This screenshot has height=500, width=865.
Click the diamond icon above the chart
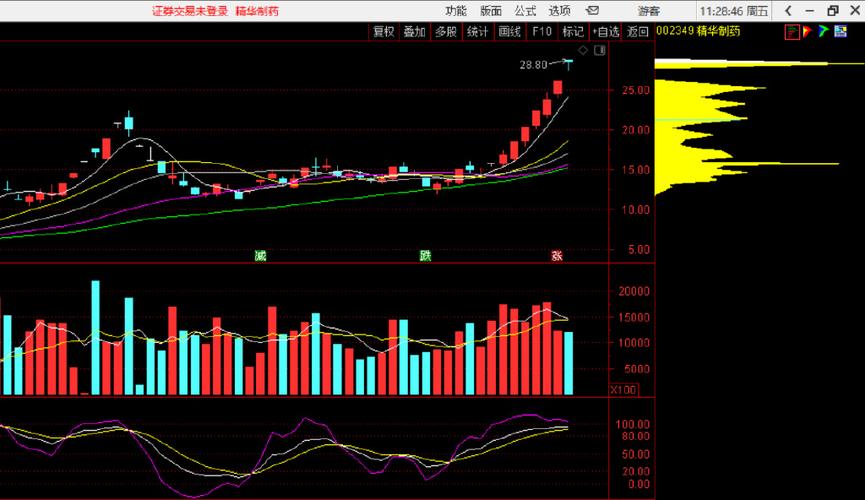tap(583, 50)
